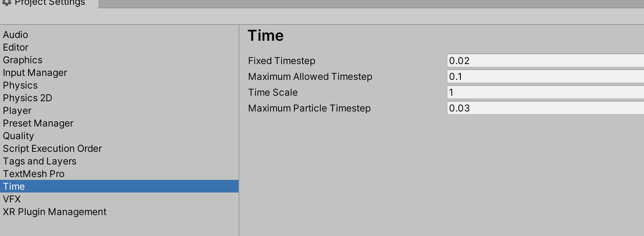Select the Quality settings category
This screenshot has width=644, height=236.
click(x=18, y=136)
